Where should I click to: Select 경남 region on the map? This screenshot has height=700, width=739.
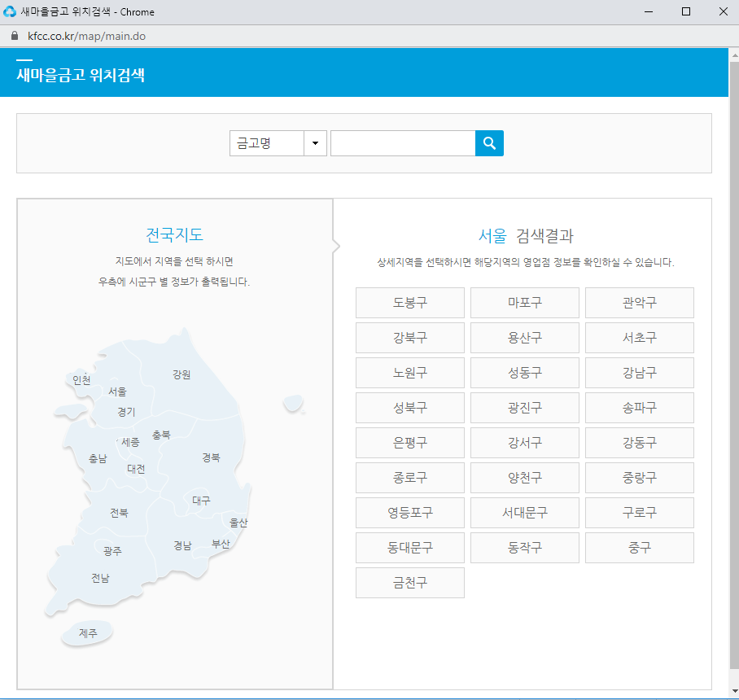tap(182, 546)
